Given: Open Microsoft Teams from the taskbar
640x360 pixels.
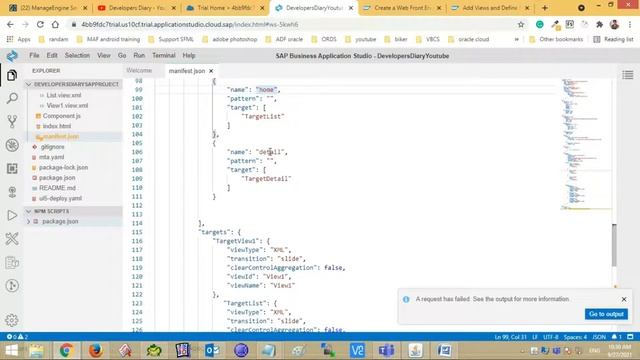Looking at the screenshot, I should 386,350.
